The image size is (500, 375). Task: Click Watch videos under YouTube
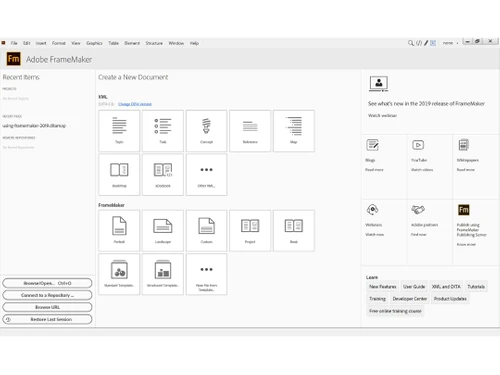pos(422,170)
